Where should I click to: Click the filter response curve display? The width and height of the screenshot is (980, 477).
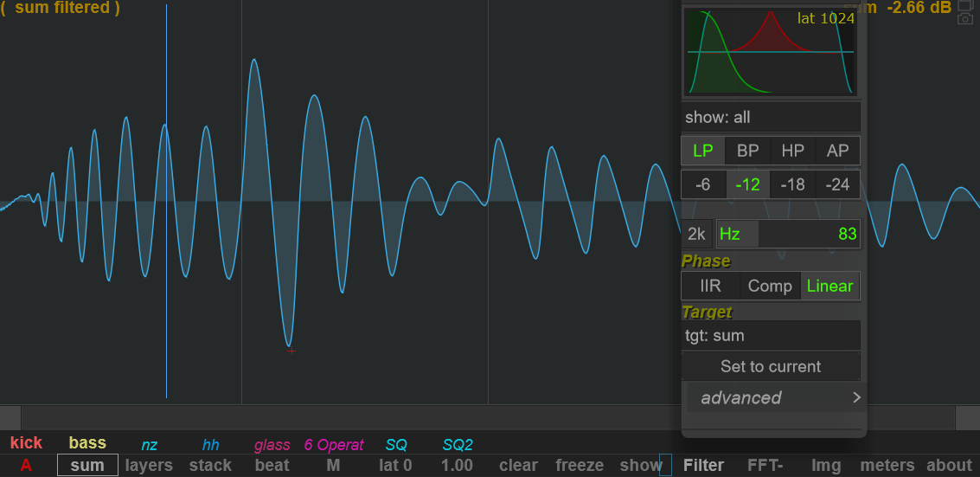[x=770, y=52]
